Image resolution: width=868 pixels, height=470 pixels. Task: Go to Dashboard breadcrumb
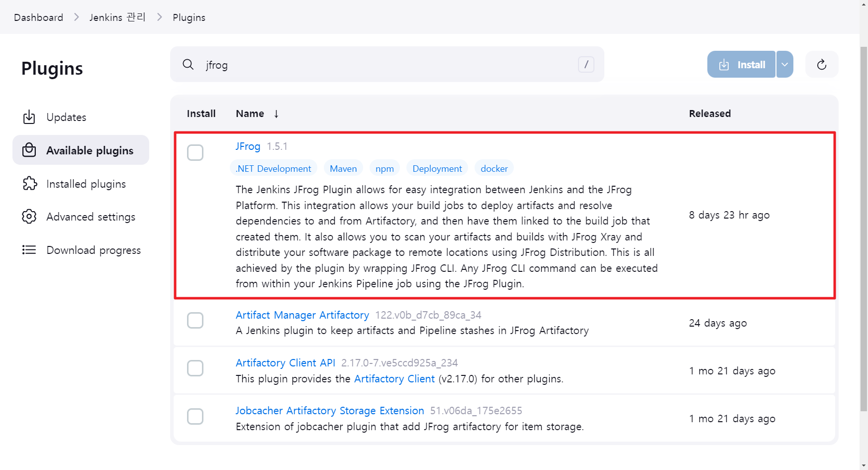pyautogui.click(x=39, y=17)
